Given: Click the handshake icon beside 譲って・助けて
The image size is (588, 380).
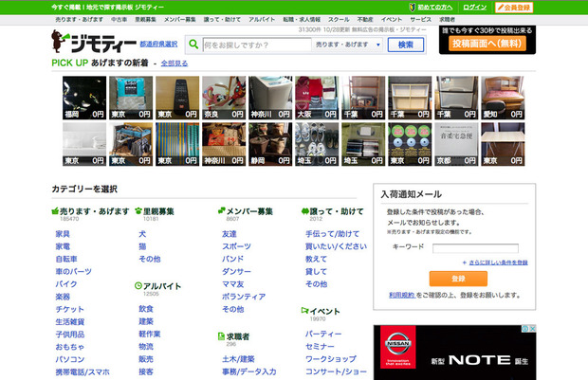Looking at the screenshot, I should tap(304, 211).
